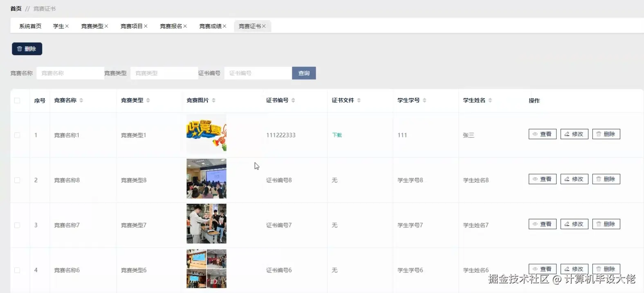Click the 证书编号8 cell
The height and width of the screenshot is (293, 644).
point(279,180)
